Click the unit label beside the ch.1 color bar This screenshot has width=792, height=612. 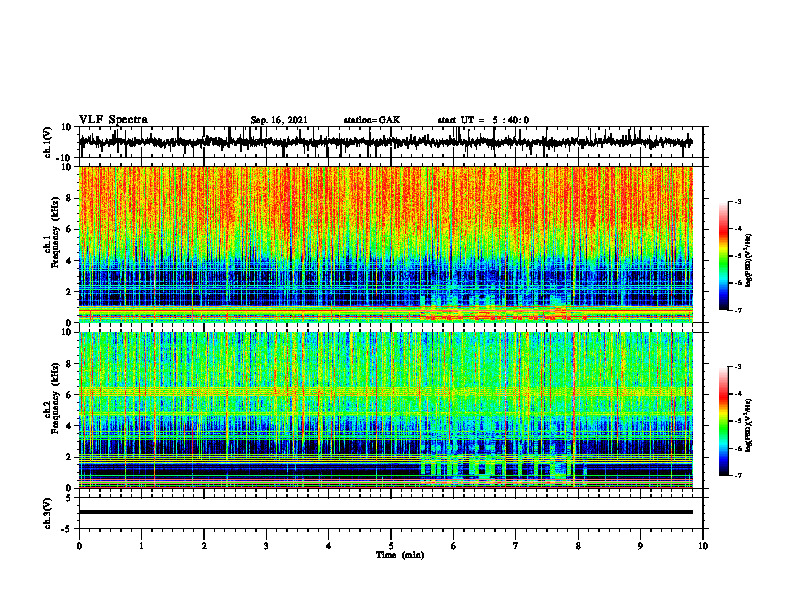click(x=750, y=261)
